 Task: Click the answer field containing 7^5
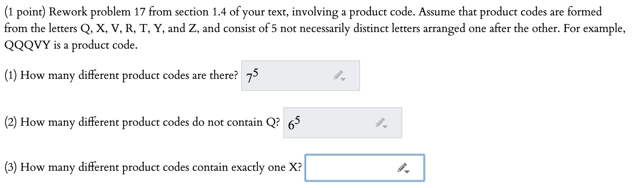click(300, 76)
